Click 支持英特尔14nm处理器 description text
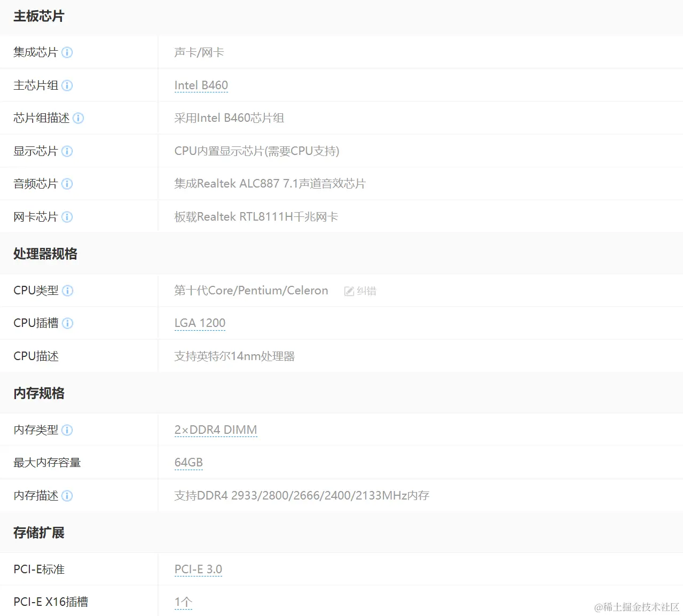 coord(234,356)
